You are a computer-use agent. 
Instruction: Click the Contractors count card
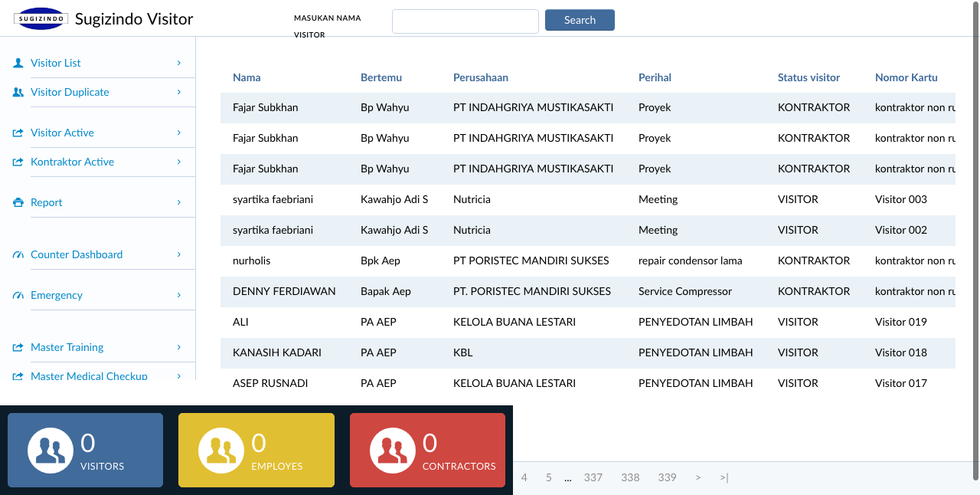427,451
